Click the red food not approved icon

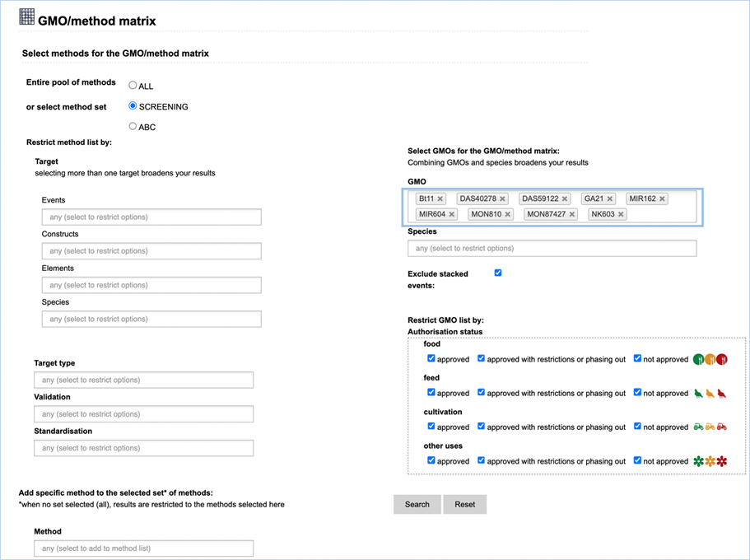722,359
